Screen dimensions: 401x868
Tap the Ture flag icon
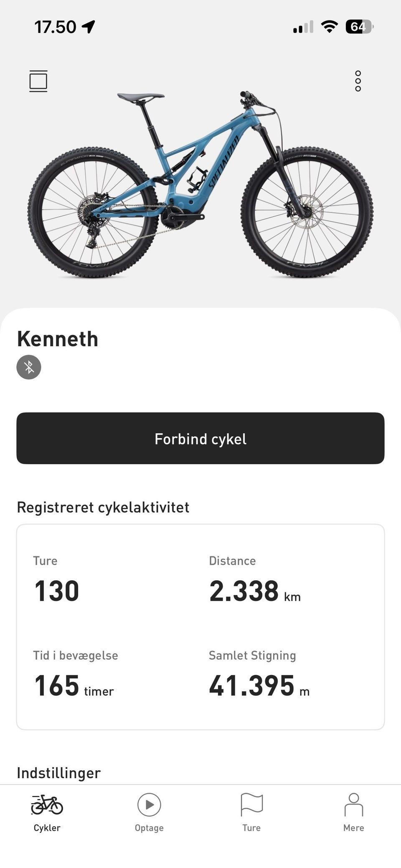[251, 805]
